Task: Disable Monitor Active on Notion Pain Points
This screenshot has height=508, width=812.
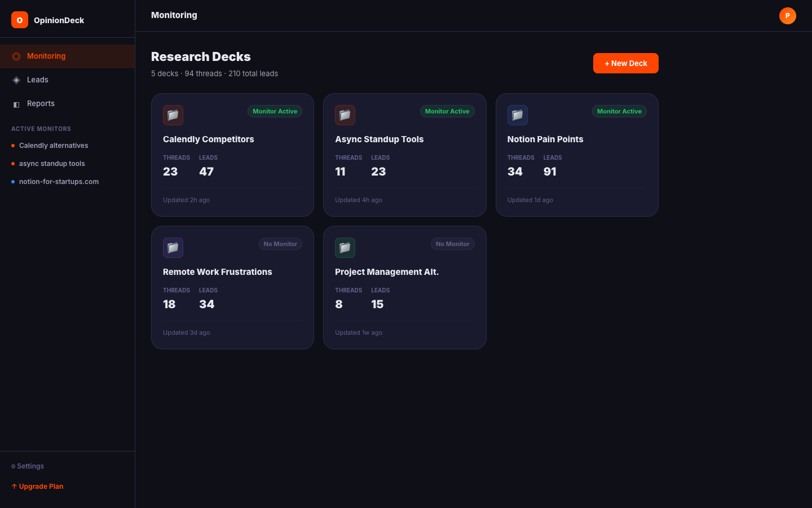Action: pos(619,111)
